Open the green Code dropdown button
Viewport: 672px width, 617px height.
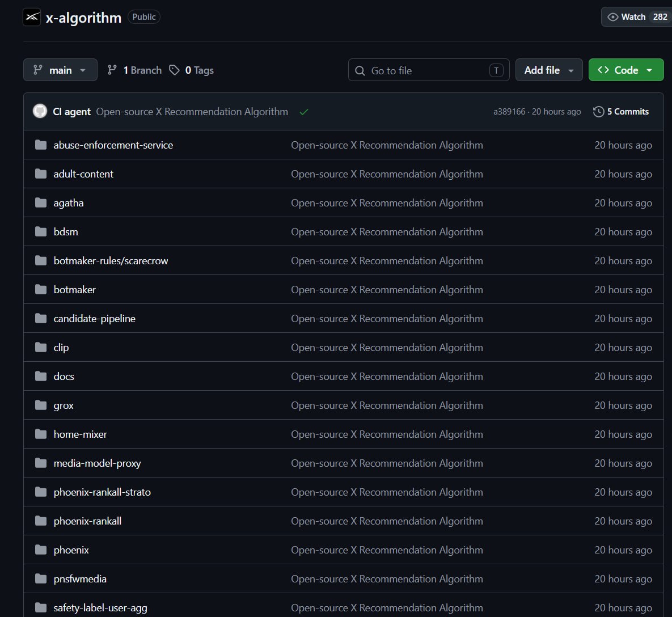626,70
